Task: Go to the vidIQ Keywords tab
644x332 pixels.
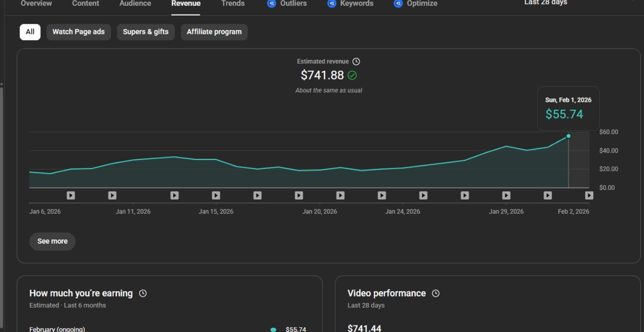Action: (x=351, y=4)
